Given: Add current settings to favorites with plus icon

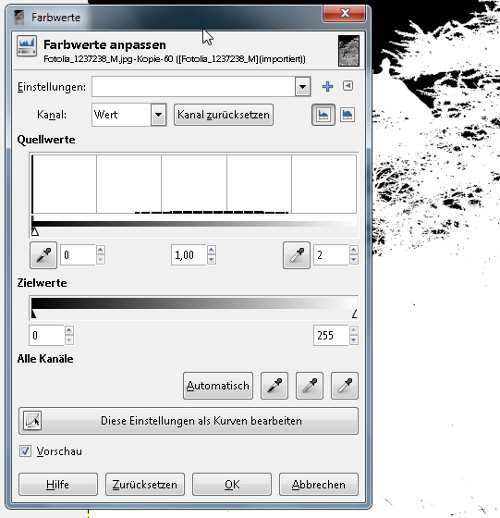Looking at the screenshot, I should (x=327, y=86).
